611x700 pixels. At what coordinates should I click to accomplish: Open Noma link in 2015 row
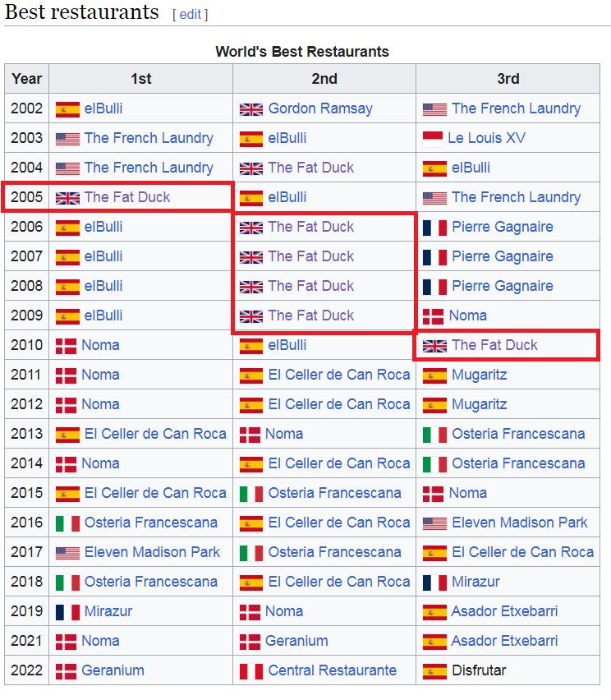click(x=468, y=493)
